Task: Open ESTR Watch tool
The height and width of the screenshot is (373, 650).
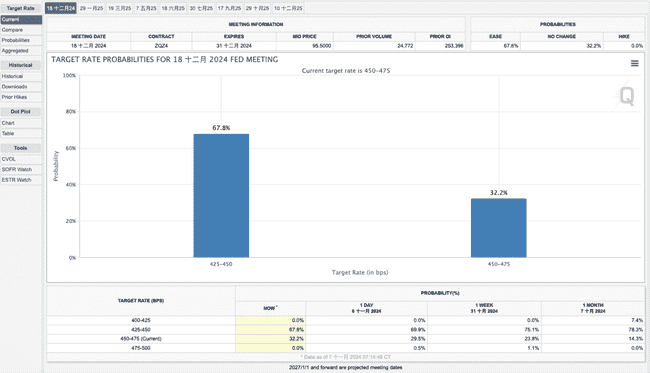Action: pos(21,180)
